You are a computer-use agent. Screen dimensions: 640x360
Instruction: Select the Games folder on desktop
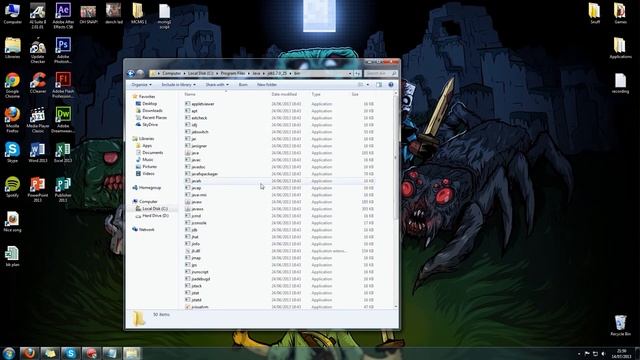click(620, 13)
